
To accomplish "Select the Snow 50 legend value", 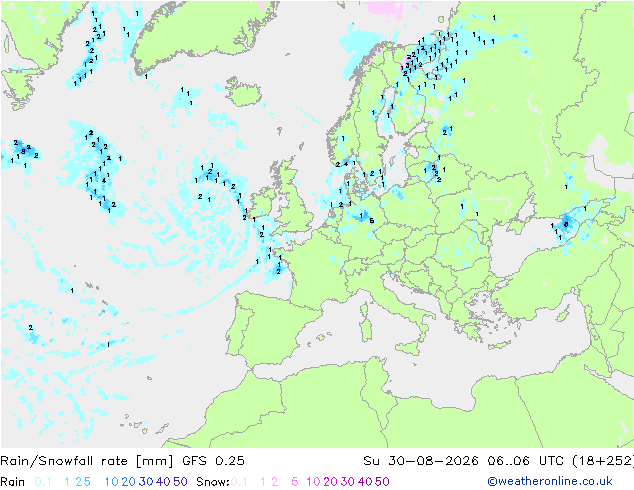I will [x=382, y=482].
